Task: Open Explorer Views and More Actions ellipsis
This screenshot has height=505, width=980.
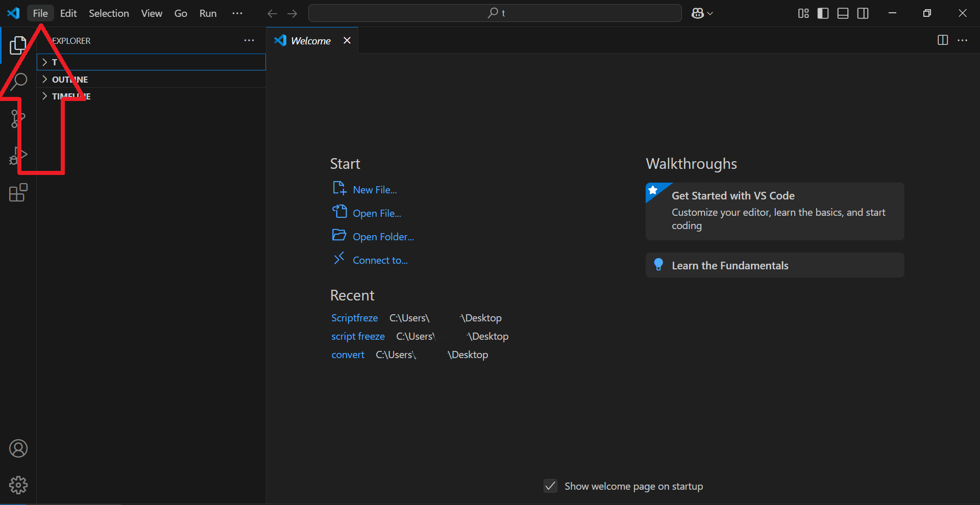Action: pos(249,40)
